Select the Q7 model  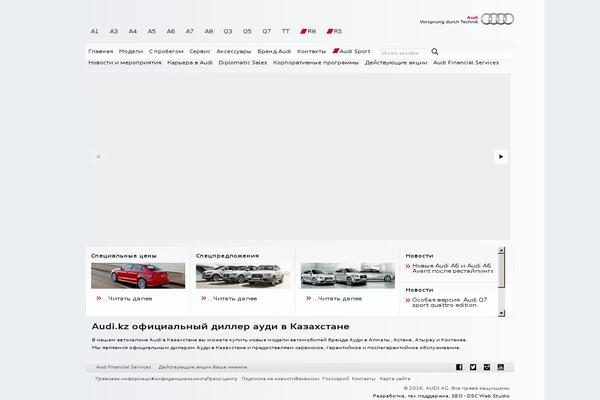click(x=267, y=31)
